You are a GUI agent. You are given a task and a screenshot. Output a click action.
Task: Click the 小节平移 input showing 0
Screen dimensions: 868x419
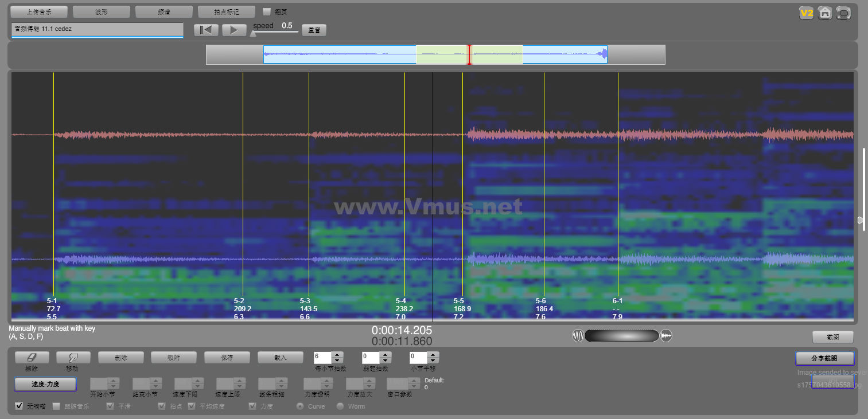tap(418, 357)
